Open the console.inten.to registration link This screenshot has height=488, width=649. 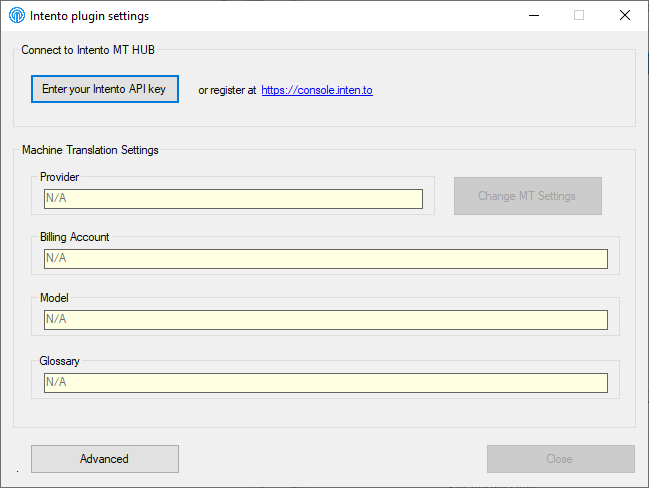(x=317, y=90)
